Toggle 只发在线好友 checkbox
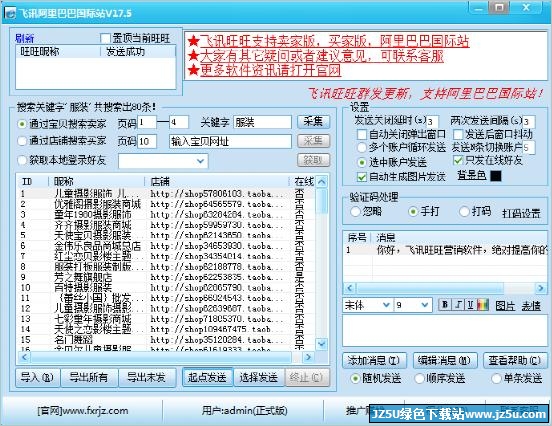This screenshot has height=426, width=552. 458,161
